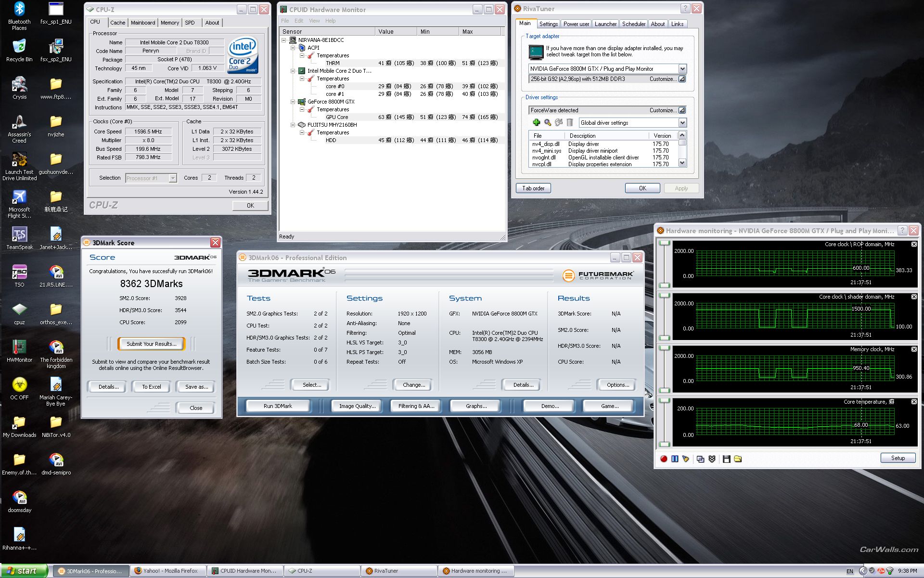Click the Sensor column header in Hardware Monitor

point(327,31)
